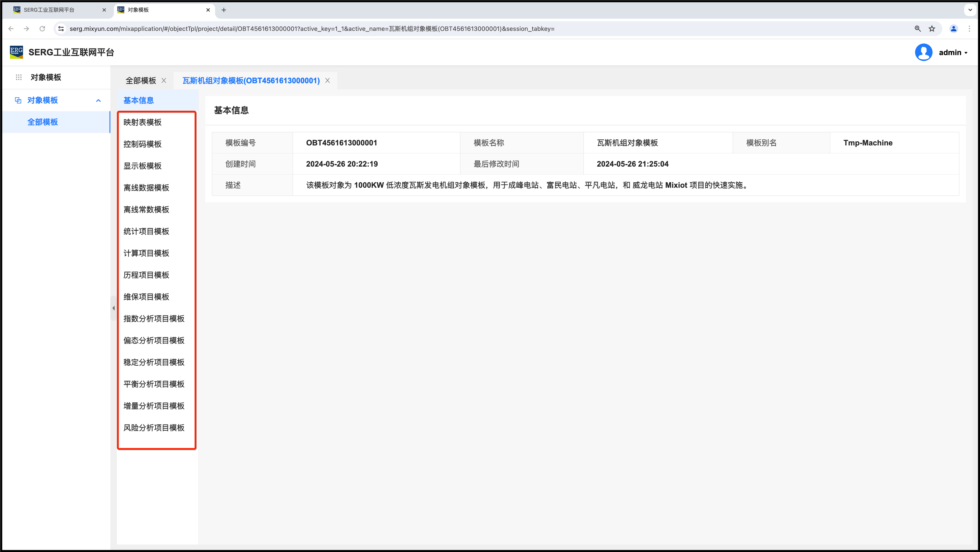Switch to the 全部模板 tab

point(141,81)
